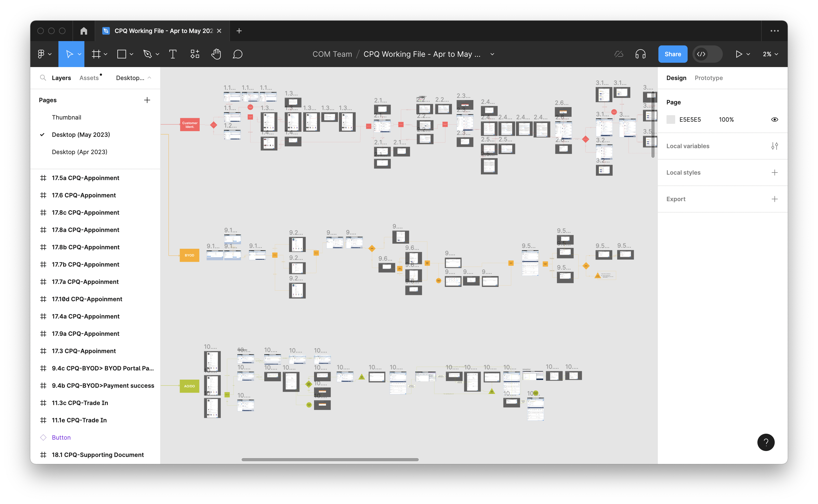Viewport: 818px width, 504px height.
Task: Switch to the Assets tab
Action: click(x=89, y=78)
